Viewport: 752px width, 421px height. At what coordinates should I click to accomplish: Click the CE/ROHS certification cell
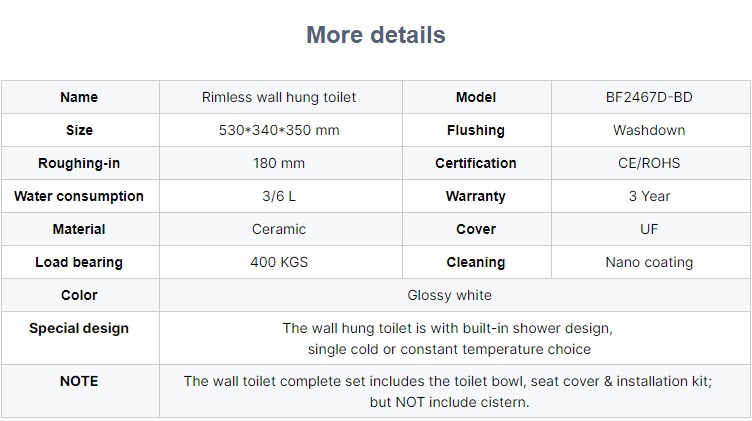pos(651,164)
